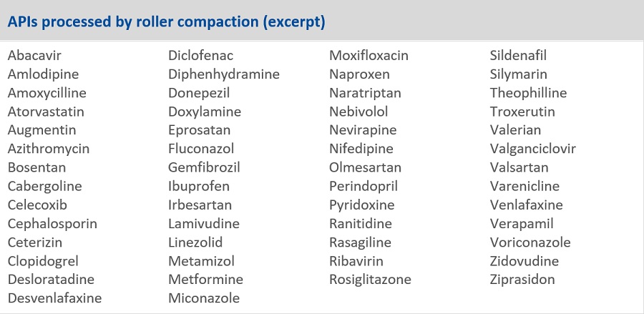Select Miconazole at column bottom
This screenshot has width=644, height=314.
[x=203, y=298]
